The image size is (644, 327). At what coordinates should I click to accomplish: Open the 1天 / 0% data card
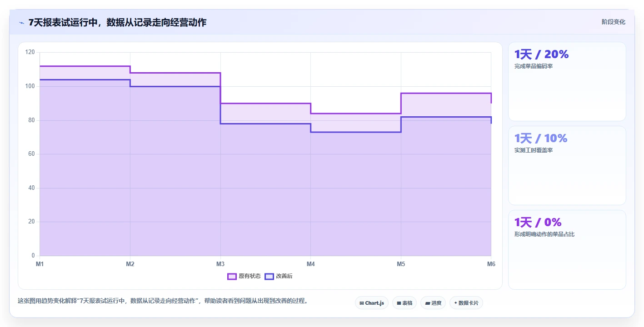pyautogui.click(x=567, y=250)
